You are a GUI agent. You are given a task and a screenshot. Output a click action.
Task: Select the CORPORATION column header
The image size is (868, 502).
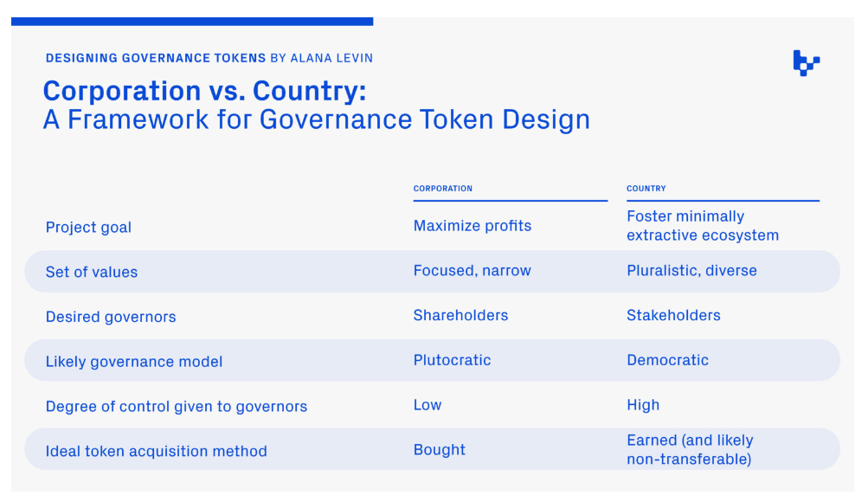tap(443, 189)
